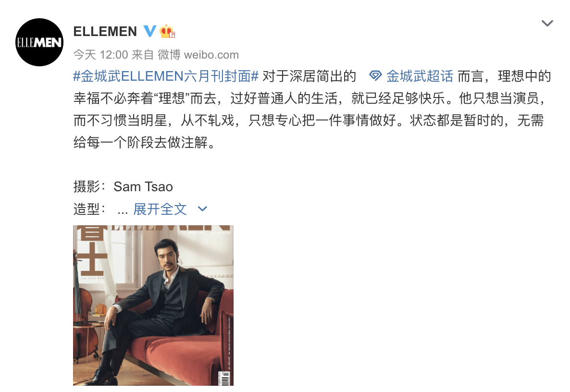570x392 pixels.
Task: Expand the chevron beside 展开全文
Action: (202, 209)
